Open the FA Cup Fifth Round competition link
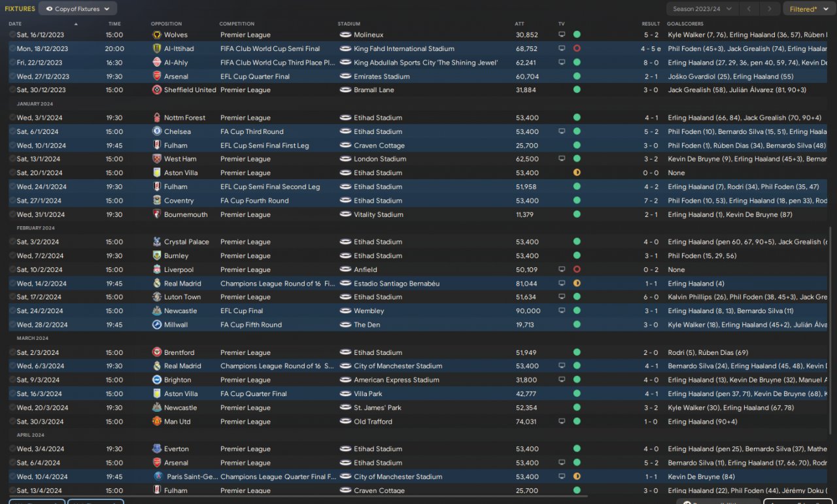 (x=251, y=325)
